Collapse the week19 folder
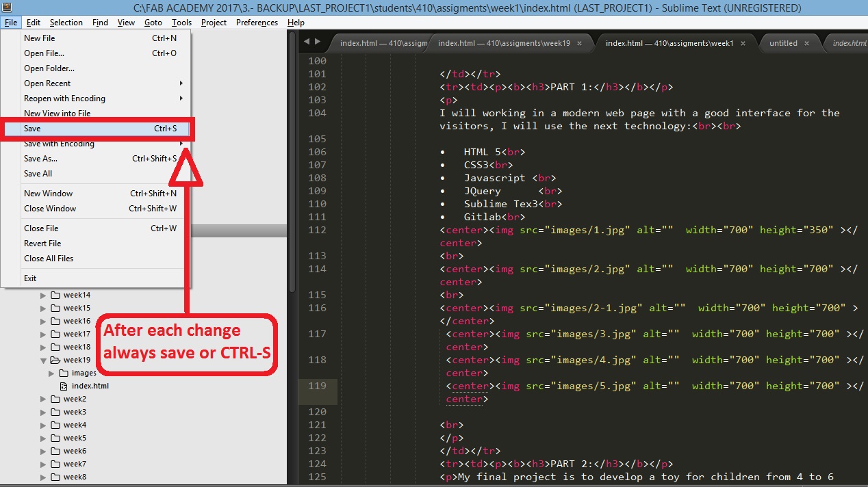The height and width of the screenshot is (487, 868). click(x=43, y=360)
